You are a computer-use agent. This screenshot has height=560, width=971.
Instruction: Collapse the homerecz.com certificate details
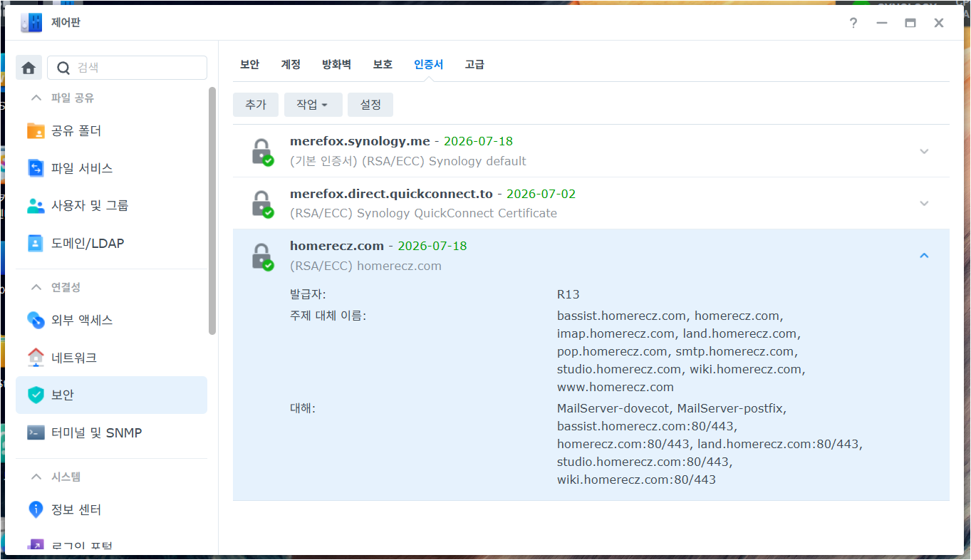(924, 254)
